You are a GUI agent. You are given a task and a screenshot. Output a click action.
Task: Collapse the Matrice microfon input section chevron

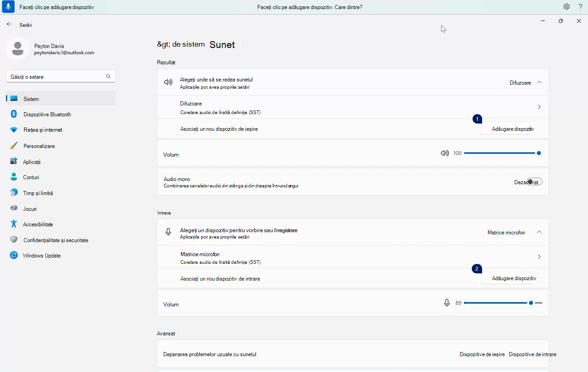[539, 232]
